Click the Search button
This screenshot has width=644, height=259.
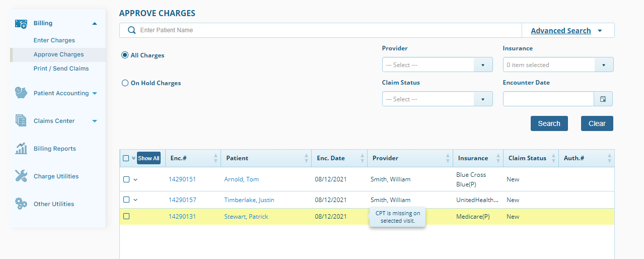(x=549, y=123)
